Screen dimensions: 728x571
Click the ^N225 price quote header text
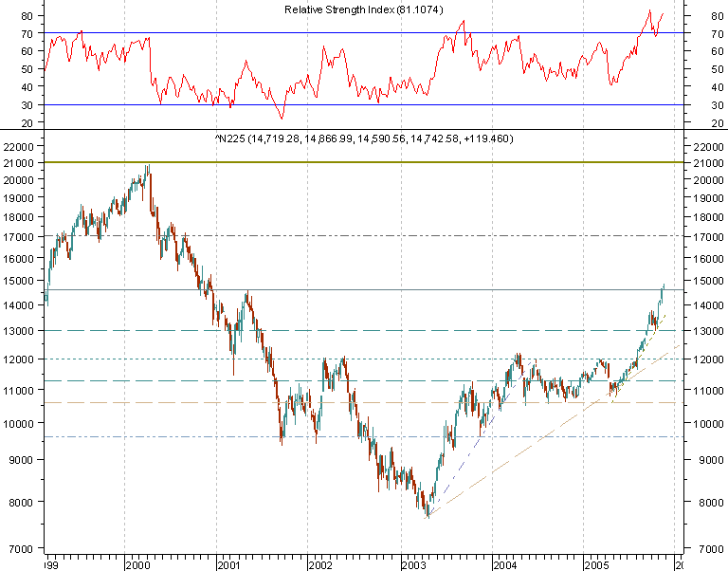pos(364,138)
